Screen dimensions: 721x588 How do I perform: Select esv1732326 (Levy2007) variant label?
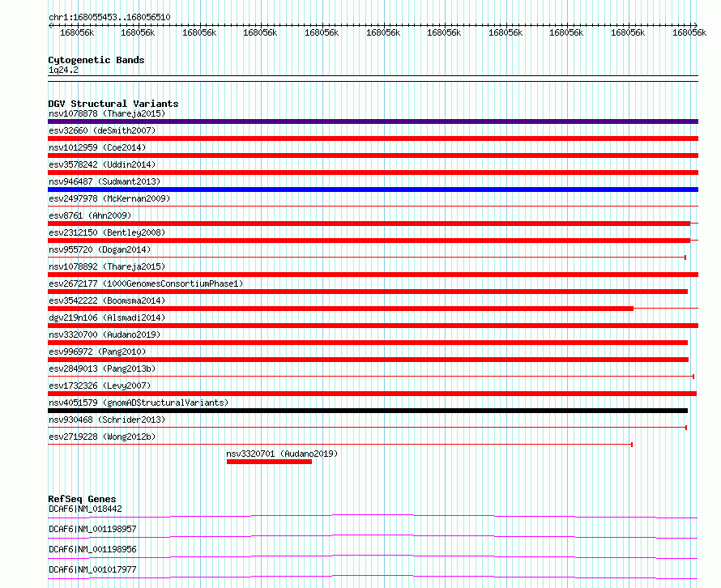tap(100, 386)
